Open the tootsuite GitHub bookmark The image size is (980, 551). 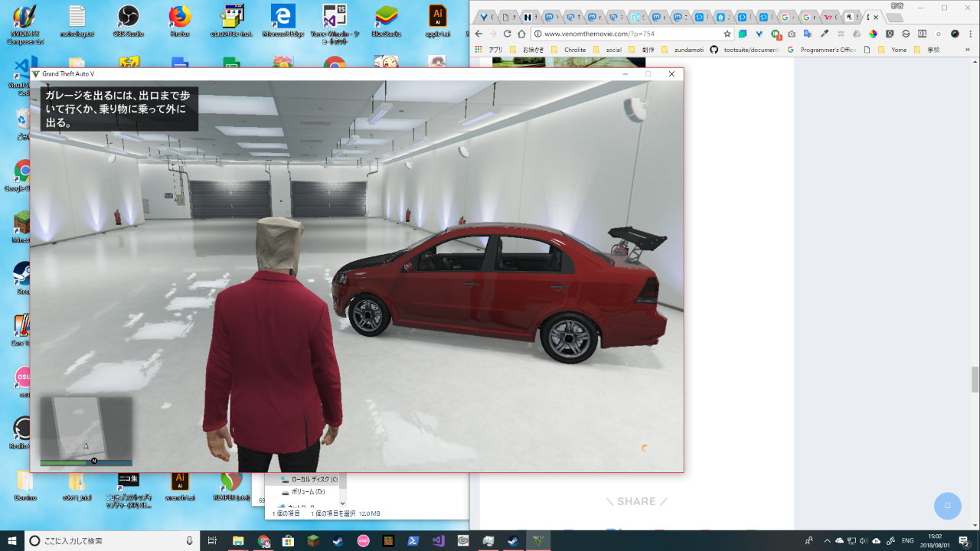pyautogui.click(x=744, y=50)
